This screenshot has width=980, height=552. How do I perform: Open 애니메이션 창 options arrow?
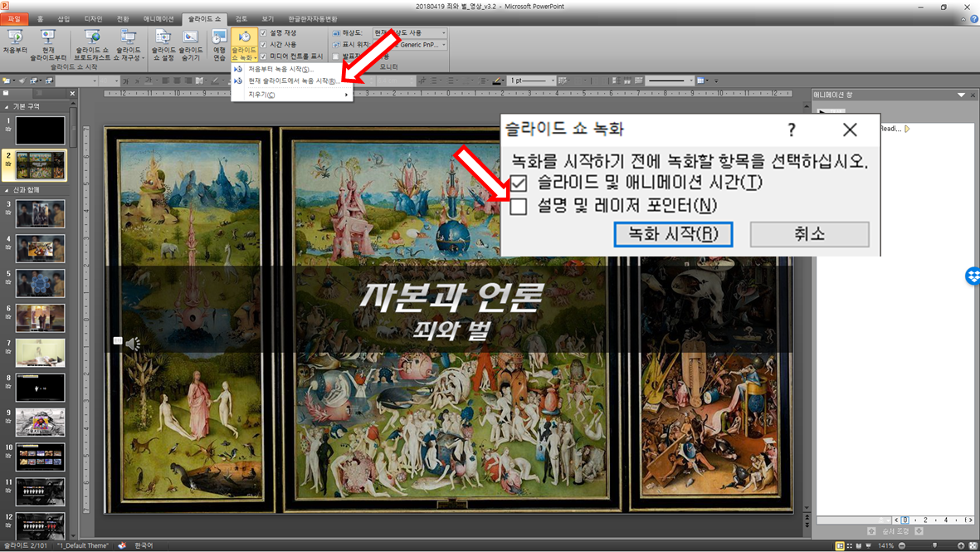(961, 95)
